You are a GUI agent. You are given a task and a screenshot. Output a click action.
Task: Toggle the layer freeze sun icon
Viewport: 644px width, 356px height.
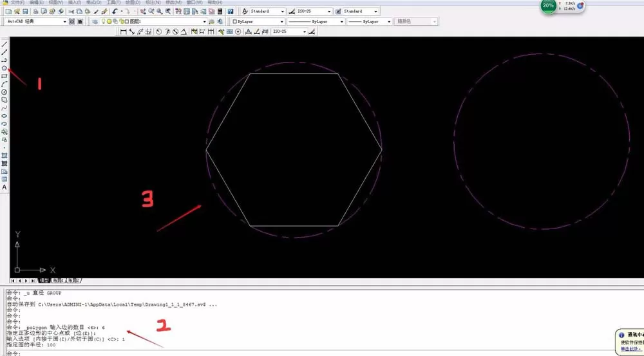tap(109, 21)
